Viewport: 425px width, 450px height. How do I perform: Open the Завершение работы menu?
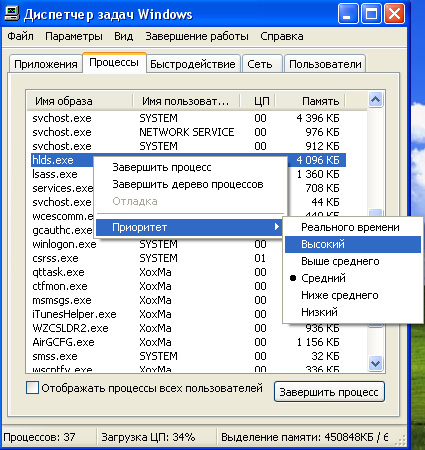tap(197, 36)
